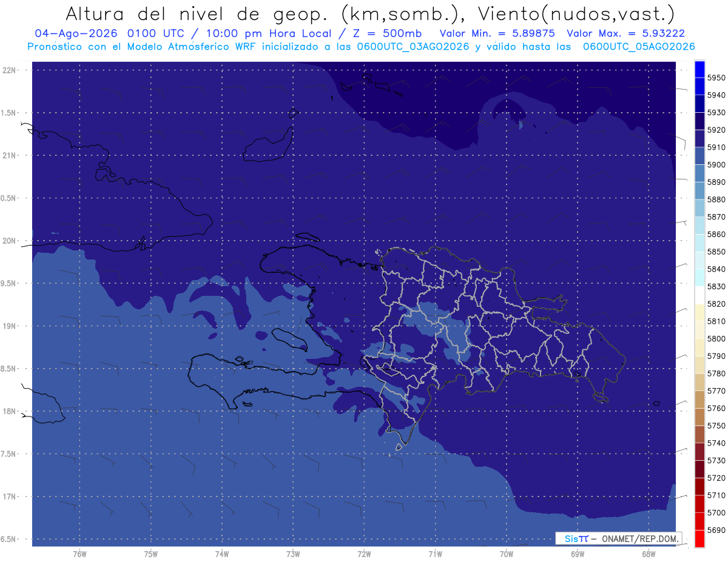Viewport: 728px width, 562px height.
Task: Click the 'Valor Max. = 5.93222' readout
Action: pyautogui.click(x=625, y=33)
